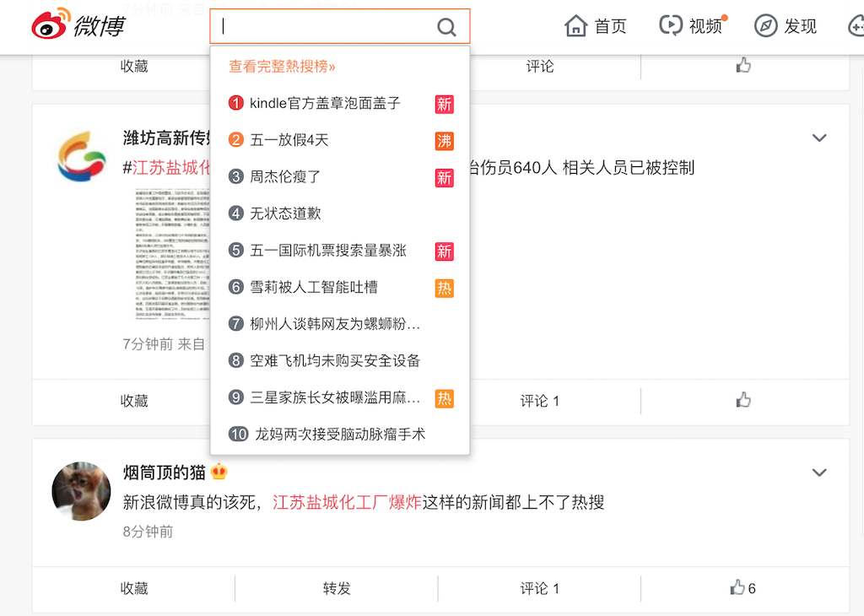Open 查看完整热搜榜 full hot search link
Viewport: 864px width, 616px height.
click(x=282, y=67)
